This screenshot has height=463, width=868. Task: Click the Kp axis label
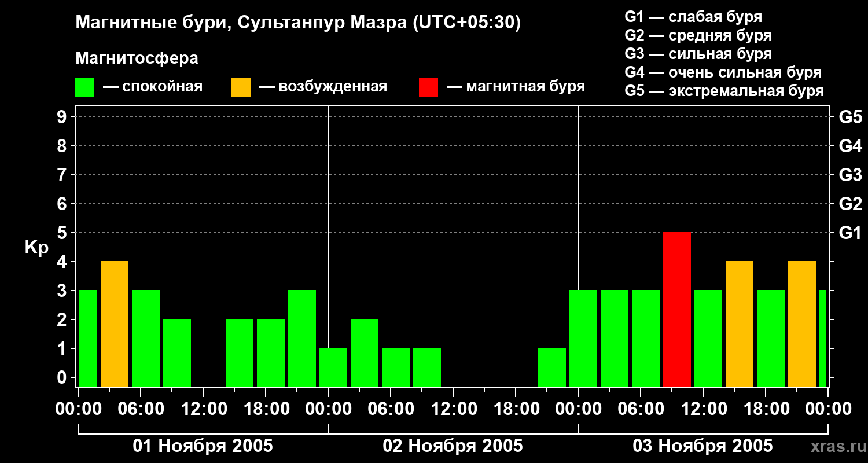pos(36,248)
